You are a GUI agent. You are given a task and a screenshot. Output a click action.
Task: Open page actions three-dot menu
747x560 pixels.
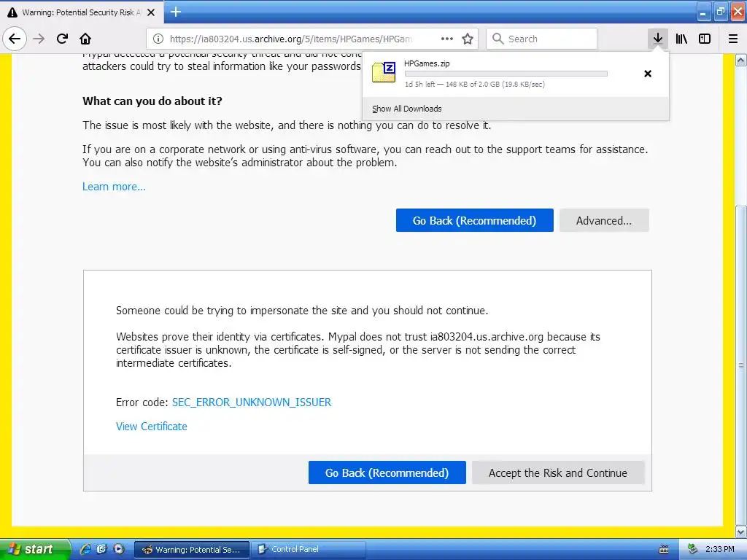pyautogui.click(x=447, y=39)
